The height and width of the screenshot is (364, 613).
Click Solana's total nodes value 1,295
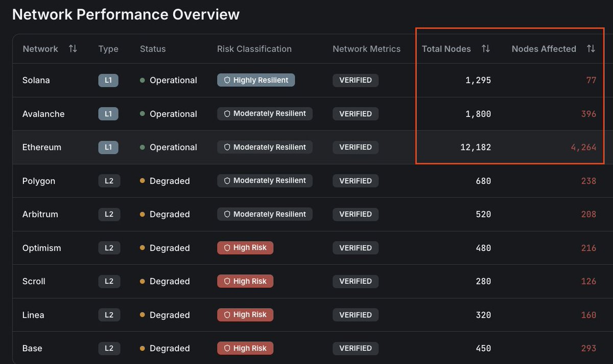click(x=478, y=80)
